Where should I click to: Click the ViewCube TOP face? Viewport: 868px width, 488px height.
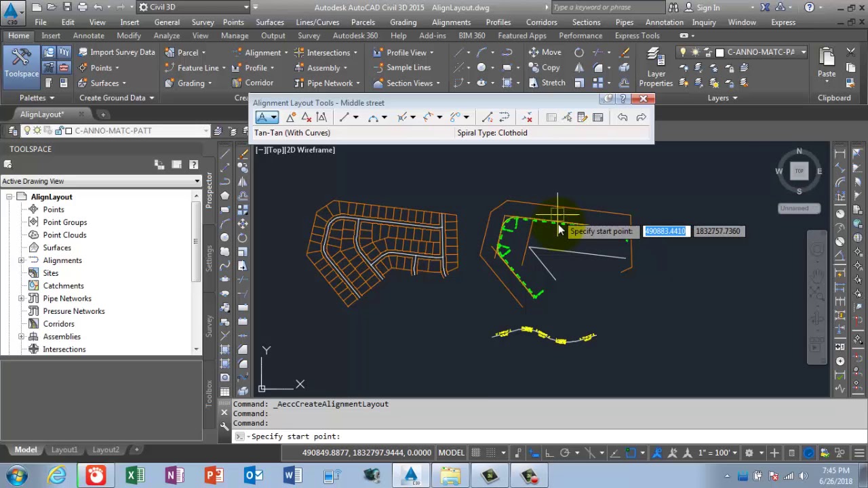point(798,171)
